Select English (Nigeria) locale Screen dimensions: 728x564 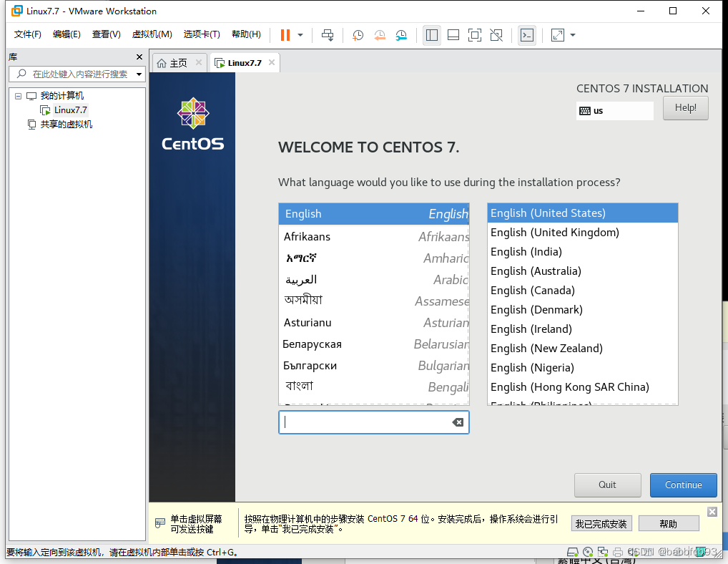pyautogui.click(x=583, y=367)
